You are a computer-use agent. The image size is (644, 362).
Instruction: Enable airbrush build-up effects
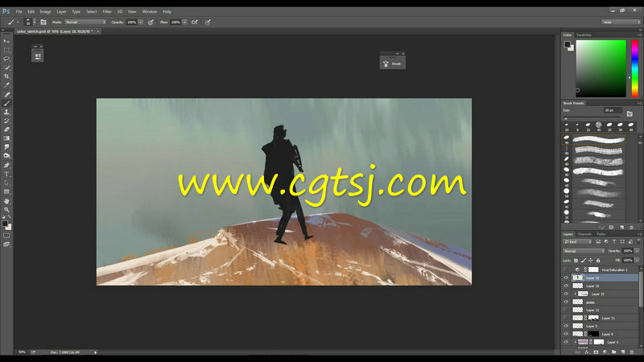(195, 23)
